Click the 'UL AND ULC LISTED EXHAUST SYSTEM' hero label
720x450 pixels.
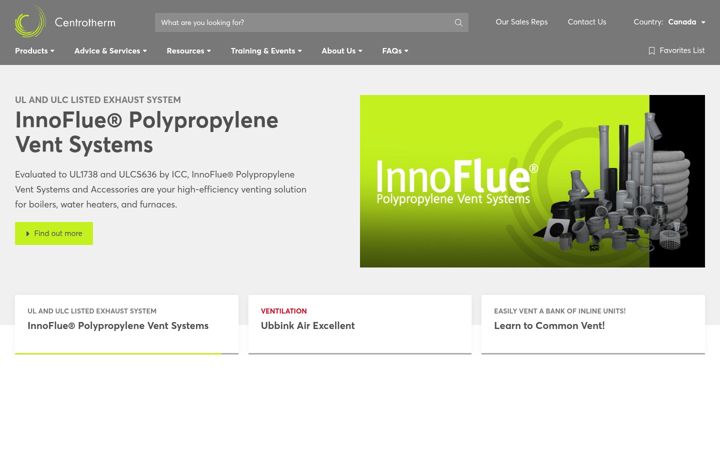click(x=98, y=100)
